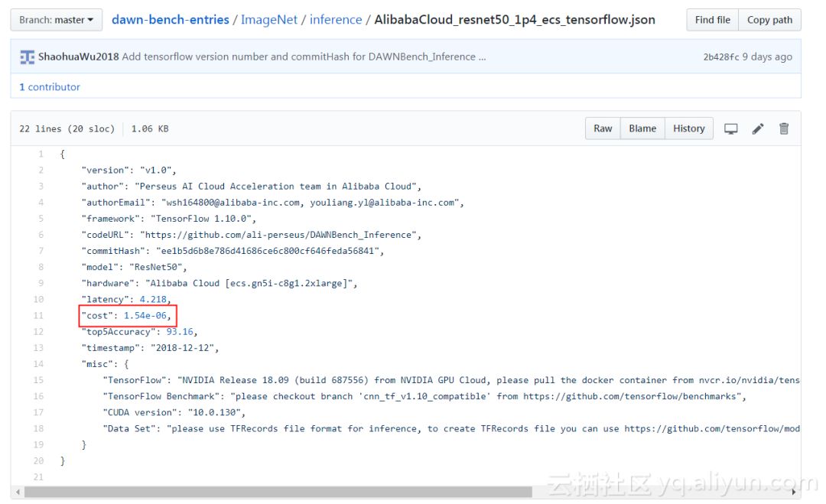This screenshot has height=504, width=826.
Task: Click the '22 lines (20 sloc)' file info
Action: (67, 128)
